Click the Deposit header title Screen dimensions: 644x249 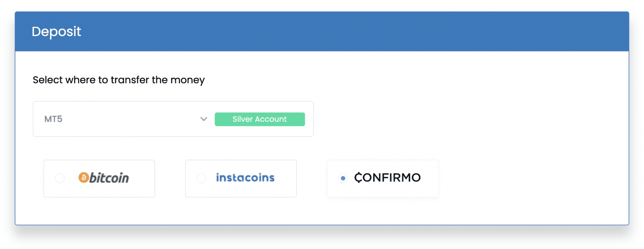click(x=56, y=32)
